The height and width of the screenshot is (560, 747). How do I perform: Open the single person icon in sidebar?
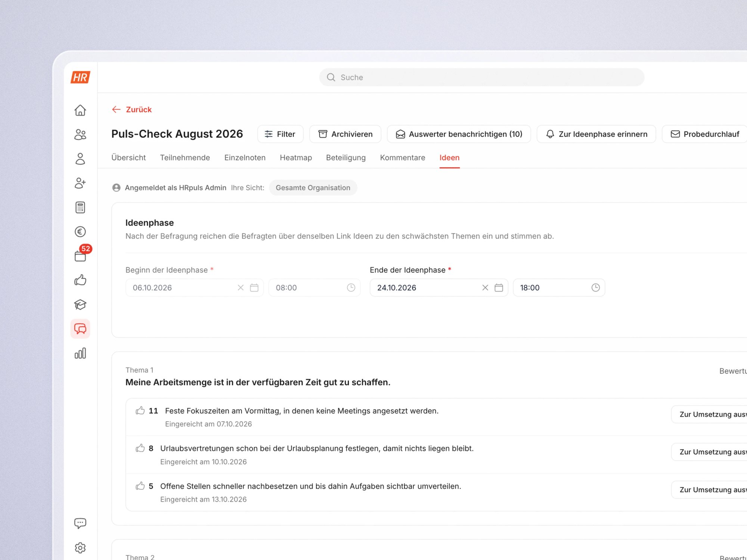(x=80, y=159)
